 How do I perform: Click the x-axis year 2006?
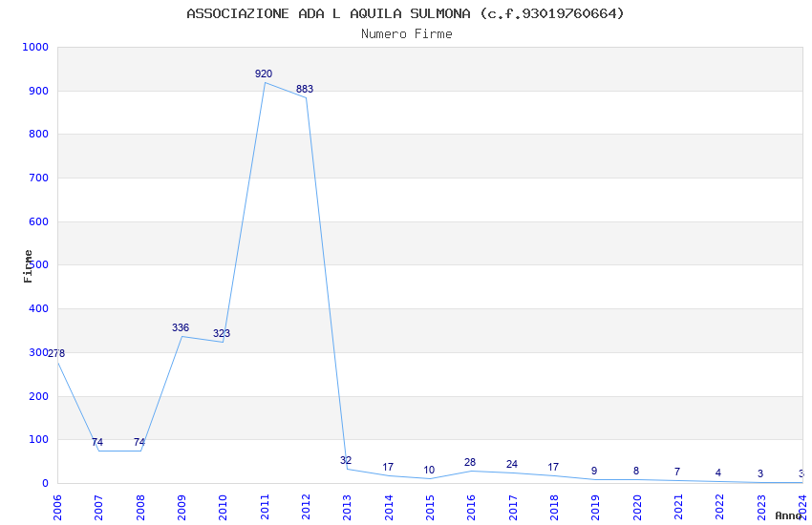click(57, 507)
